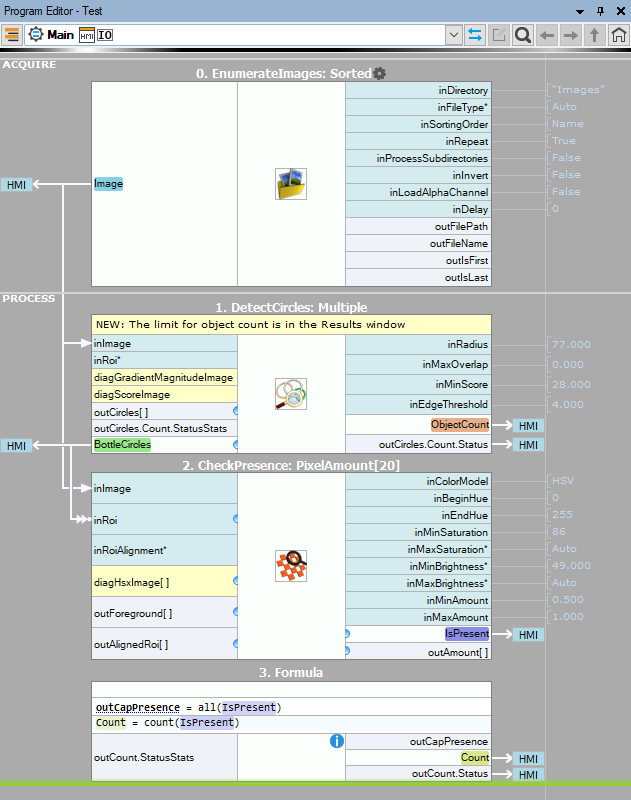The image size is (631, 800).
Task: Click the program structure icon in the toolbar
Action: tap(12, 35)
